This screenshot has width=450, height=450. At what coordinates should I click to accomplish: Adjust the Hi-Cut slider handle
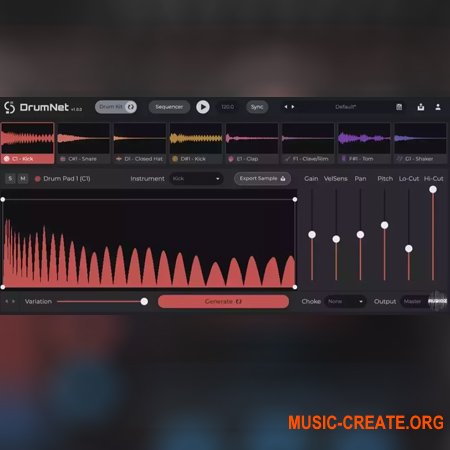pyautogui.click(x=433, y=190)
